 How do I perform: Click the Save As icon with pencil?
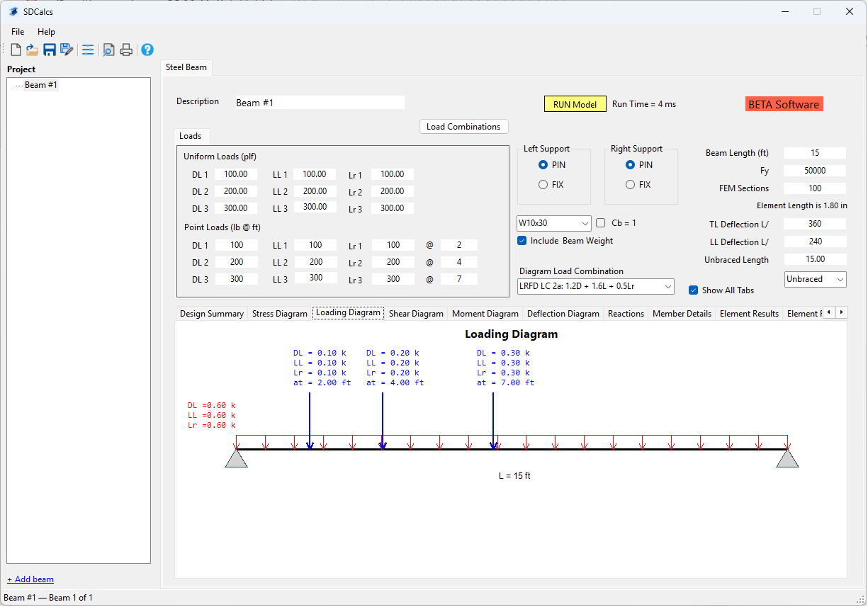pyautogui.click(x=67, y=50)
